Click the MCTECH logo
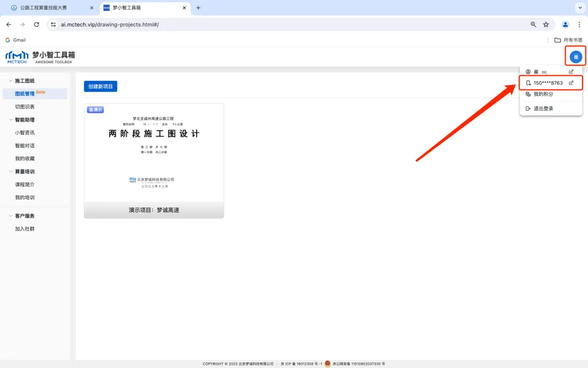This screenshot has height=368, width=588. 16,57
